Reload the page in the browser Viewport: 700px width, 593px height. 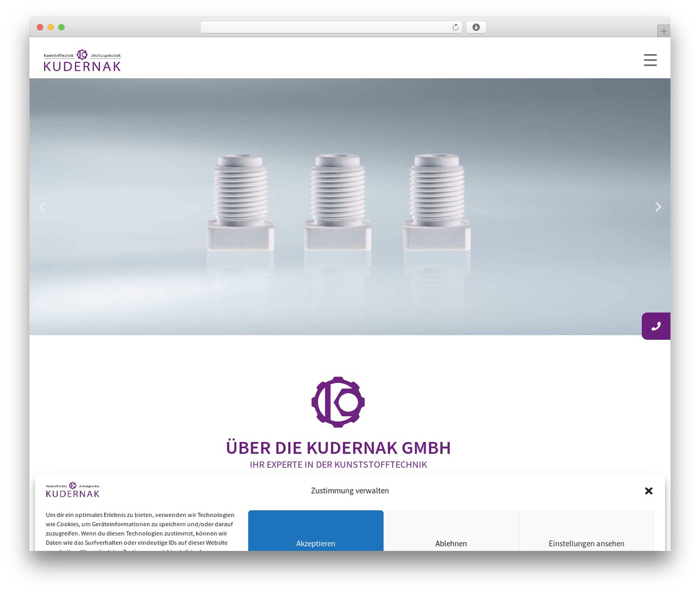455,27
